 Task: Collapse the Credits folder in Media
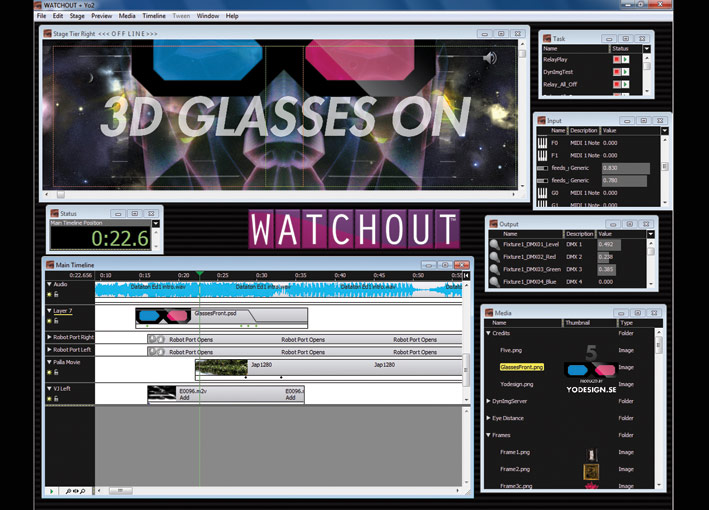(488, 333)
